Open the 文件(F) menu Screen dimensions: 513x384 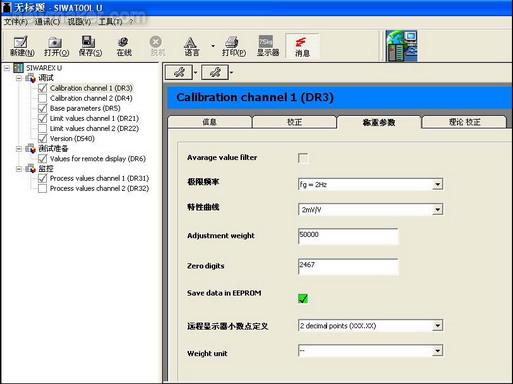16,22
